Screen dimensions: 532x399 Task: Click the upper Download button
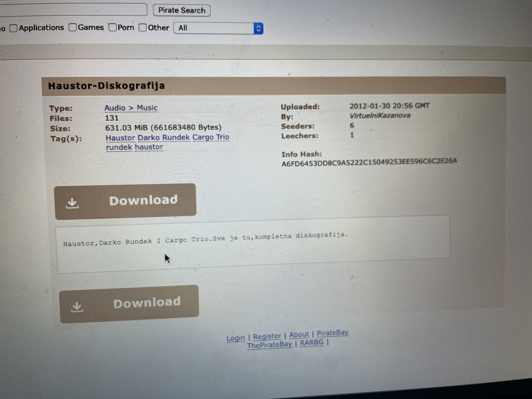(x=125, y=201)
